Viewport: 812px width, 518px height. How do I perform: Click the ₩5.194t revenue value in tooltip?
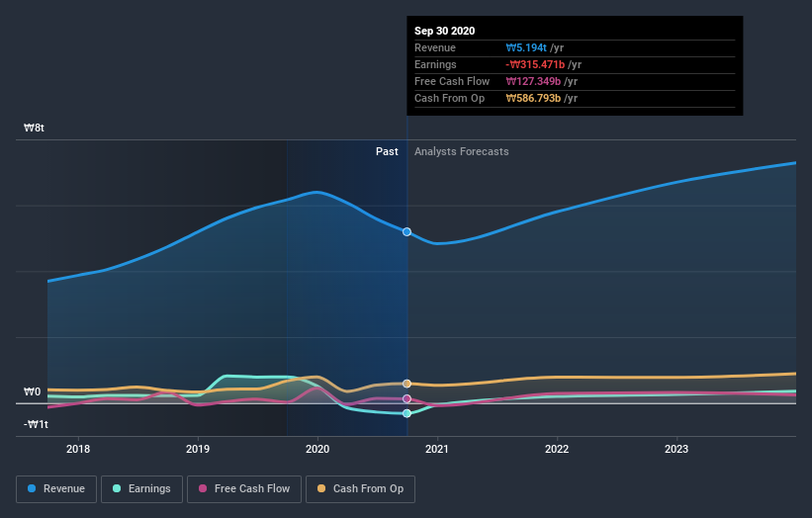click(526, 47)
